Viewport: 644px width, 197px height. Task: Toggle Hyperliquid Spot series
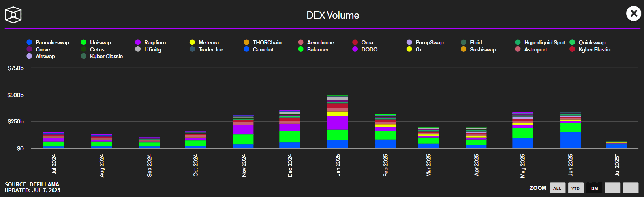(x=544, y=42)
